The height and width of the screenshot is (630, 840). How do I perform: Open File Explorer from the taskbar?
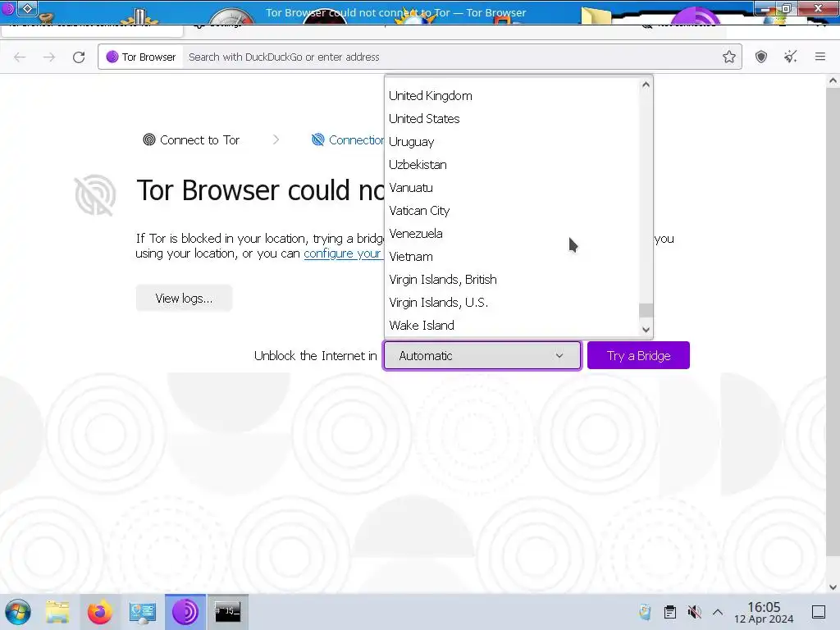57,612
